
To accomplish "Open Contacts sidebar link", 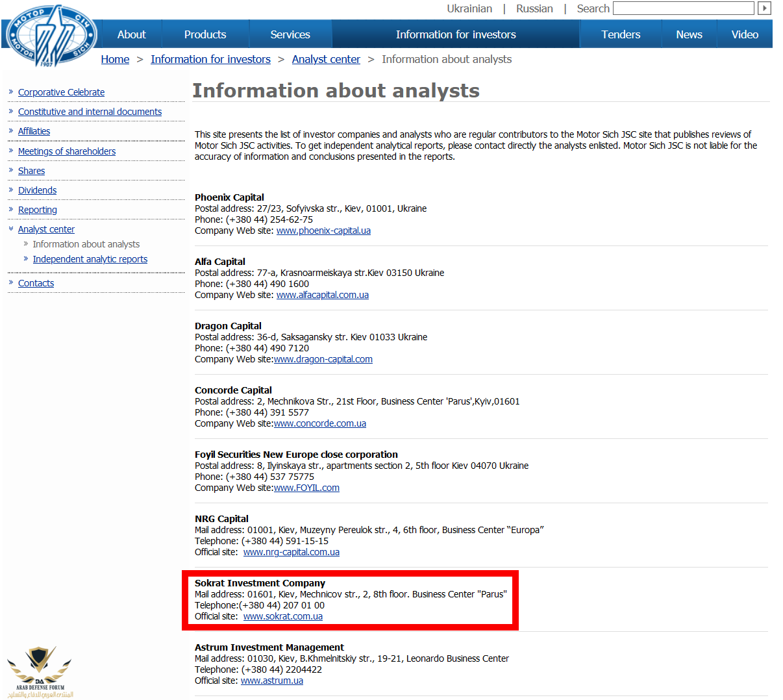I will (x=36, y=283).
